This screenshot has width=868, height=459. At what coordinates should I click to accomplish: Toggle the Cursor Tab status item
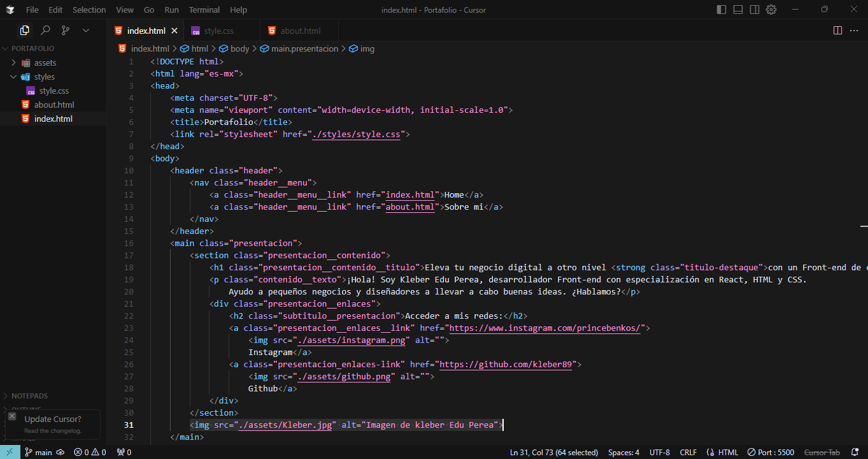pos(822,452)
